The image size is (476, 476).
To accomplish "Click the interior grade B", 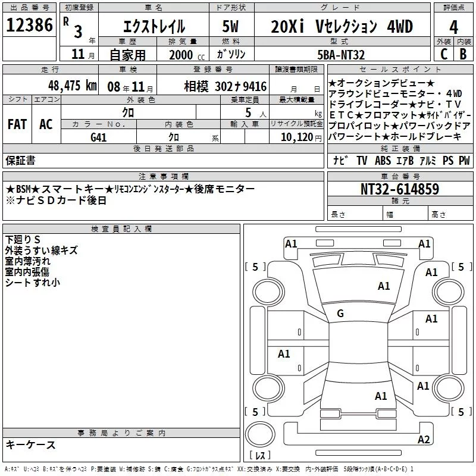I will coord(464,54).
